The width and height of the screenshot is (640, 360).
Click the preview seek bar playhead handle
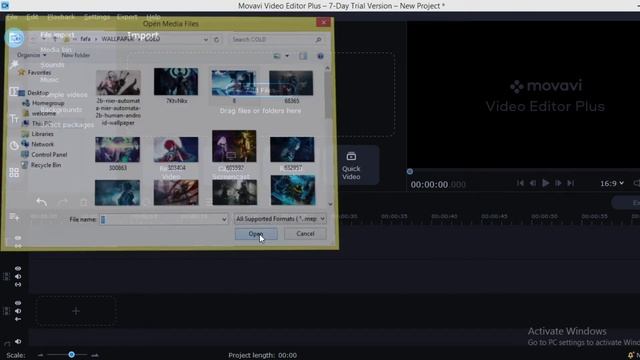click(x=410, y=171)
